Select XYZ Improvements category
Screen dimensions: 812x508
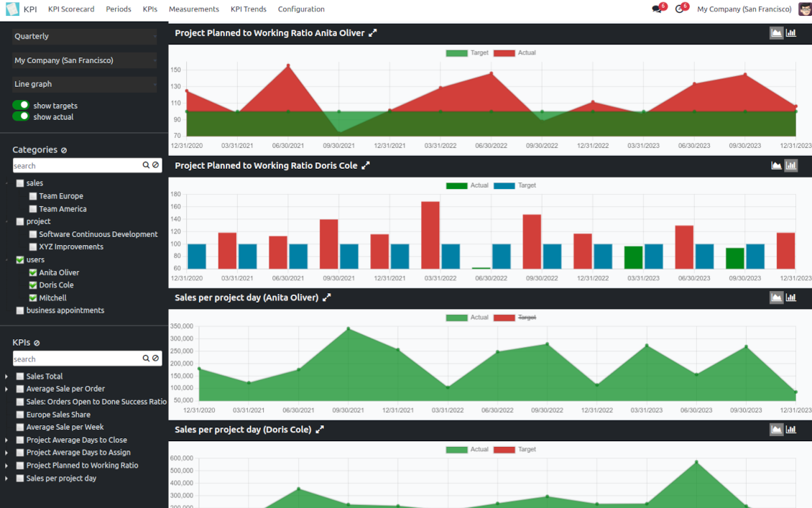click(71, 247)
